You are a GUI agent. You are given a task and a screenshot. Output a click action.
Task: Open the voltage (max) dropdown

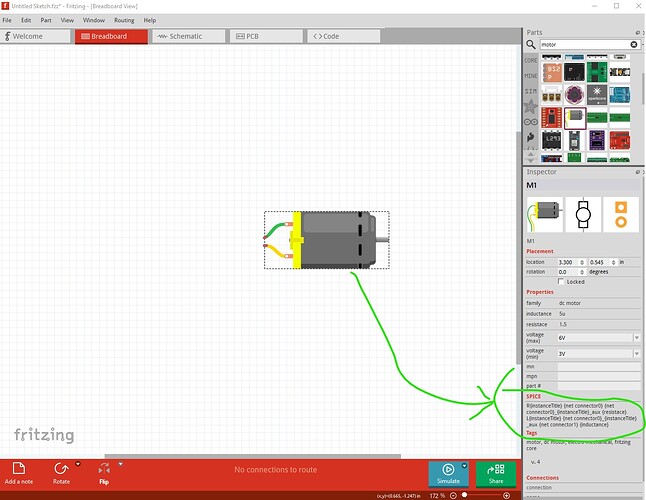point(636,337)
